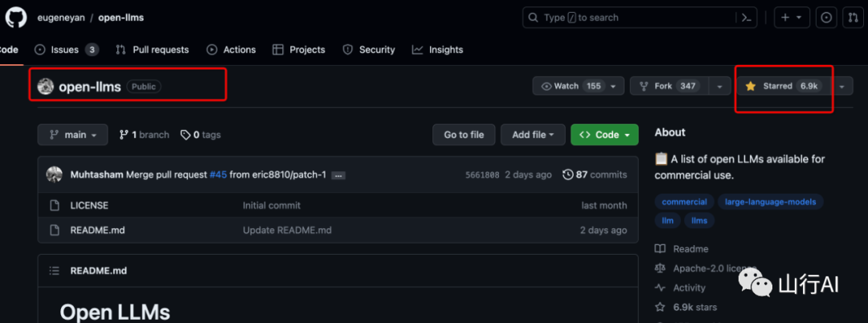Click the llms topic tag
The height and width of the screenshot is (323, 868).
[x=700, y=220]
